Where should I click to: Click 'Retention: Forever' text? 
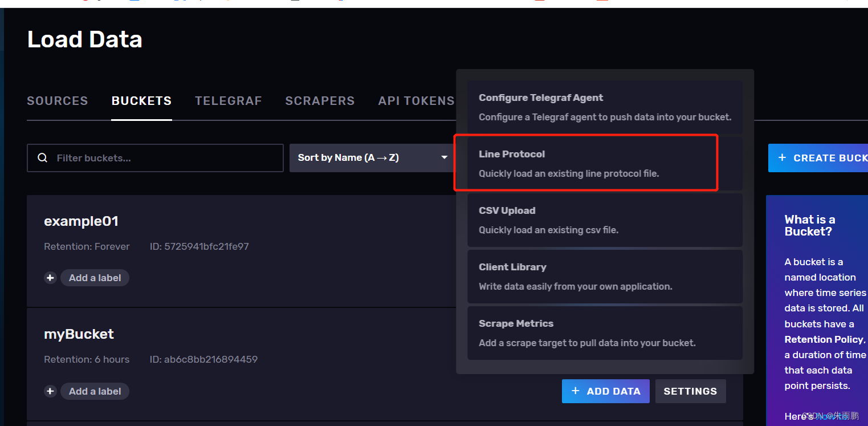[x=87, y=246]
